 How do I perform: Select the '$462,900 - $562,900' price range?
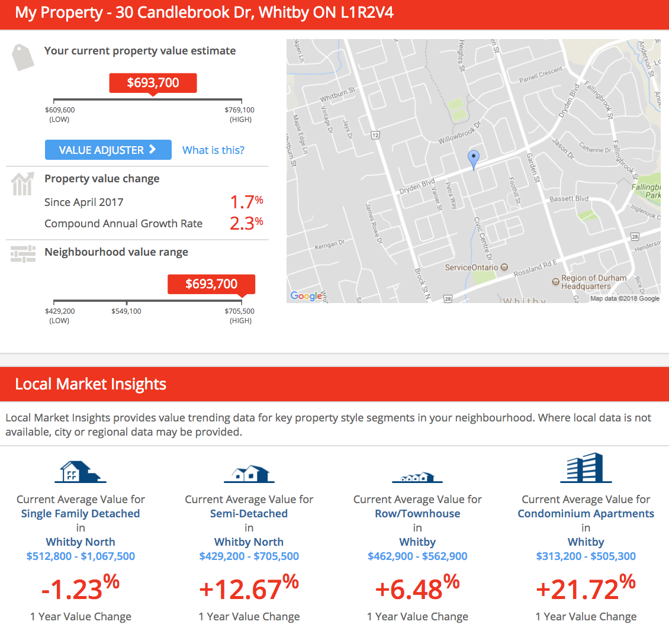(418, 556)
